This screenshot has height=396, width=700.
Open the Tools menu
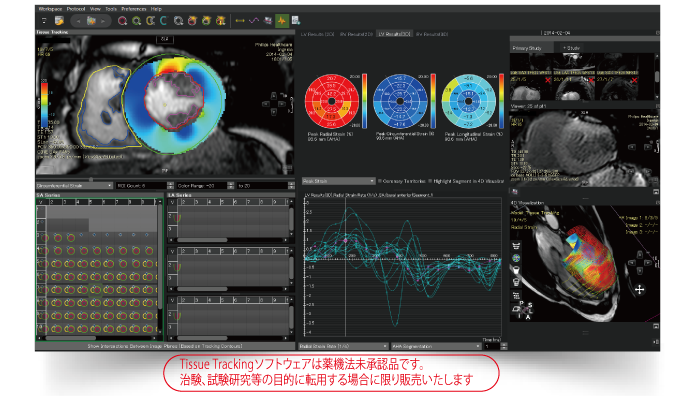111,9
